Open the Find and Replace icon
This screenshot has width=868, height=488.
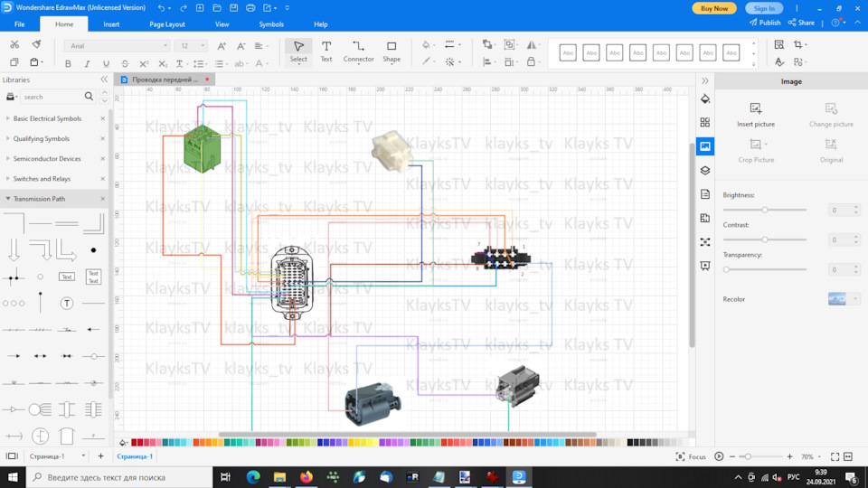[x=778, y=45]
